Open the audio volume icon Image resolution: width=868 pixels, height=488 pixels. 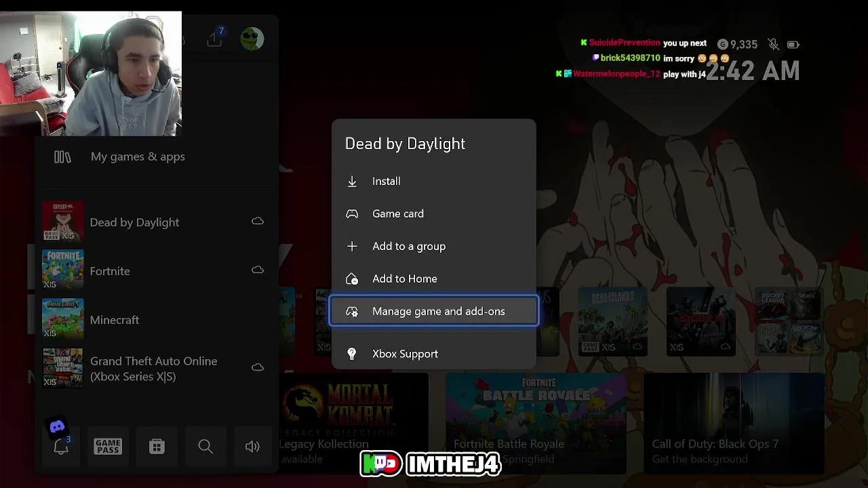click(x=252, y=446)
